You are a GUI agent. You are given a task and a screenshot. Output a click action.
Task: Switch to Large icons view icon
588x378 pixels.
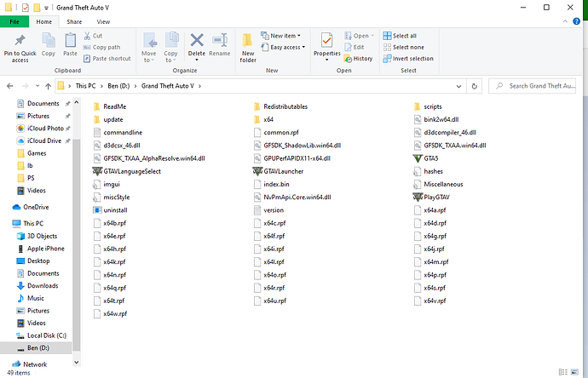coord(574,372)
